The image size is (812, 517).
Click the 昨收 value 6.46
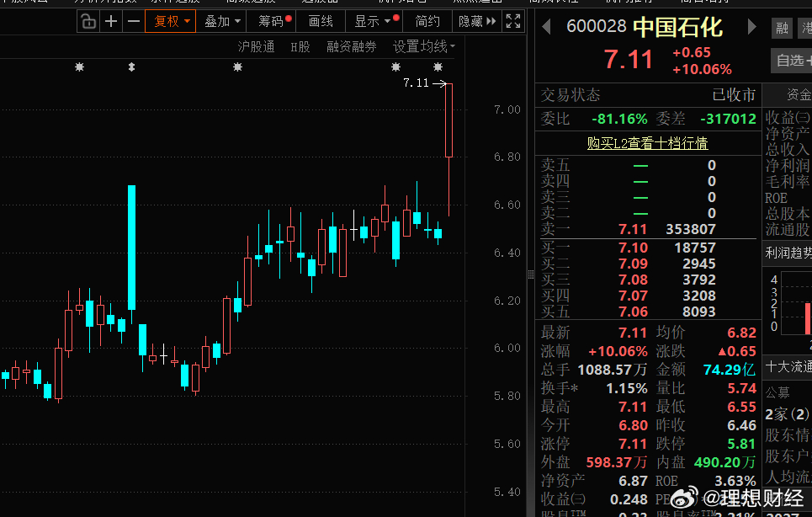point(741,425)
